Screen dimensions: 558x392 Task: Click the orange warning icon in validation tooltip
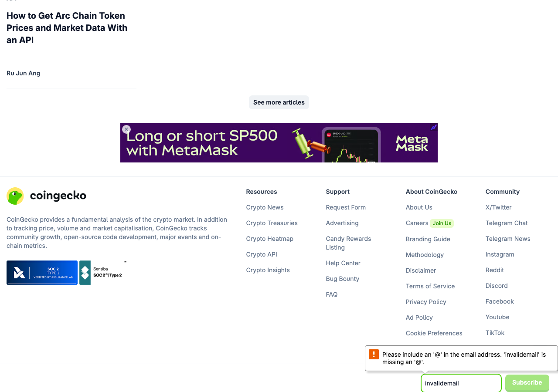(x=374, y=355)
